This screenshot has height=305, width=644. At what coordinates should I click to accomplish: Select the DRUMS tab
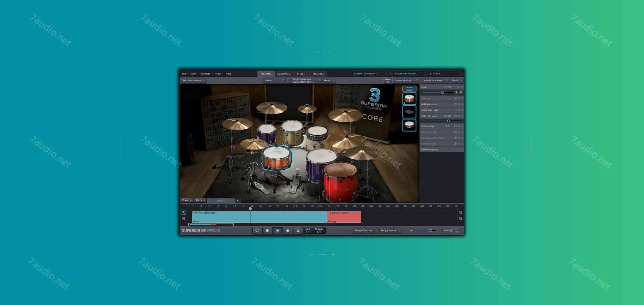click(266, 74)
